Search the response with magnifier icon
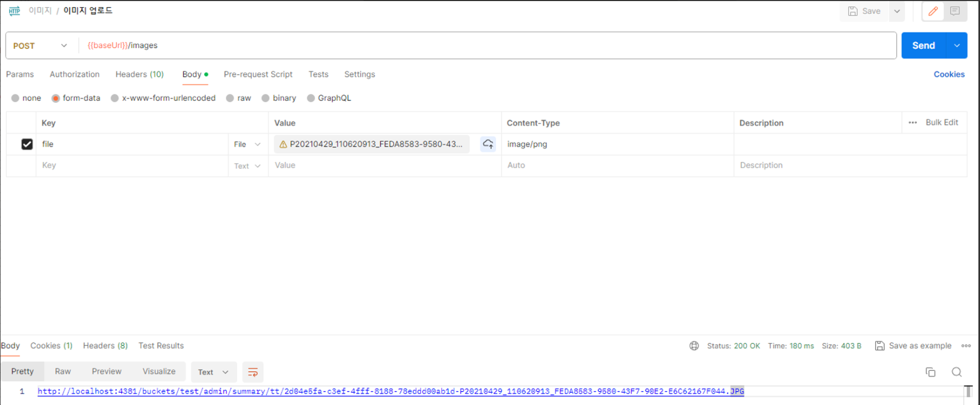980x405 pixels. (x=957, y=372)
